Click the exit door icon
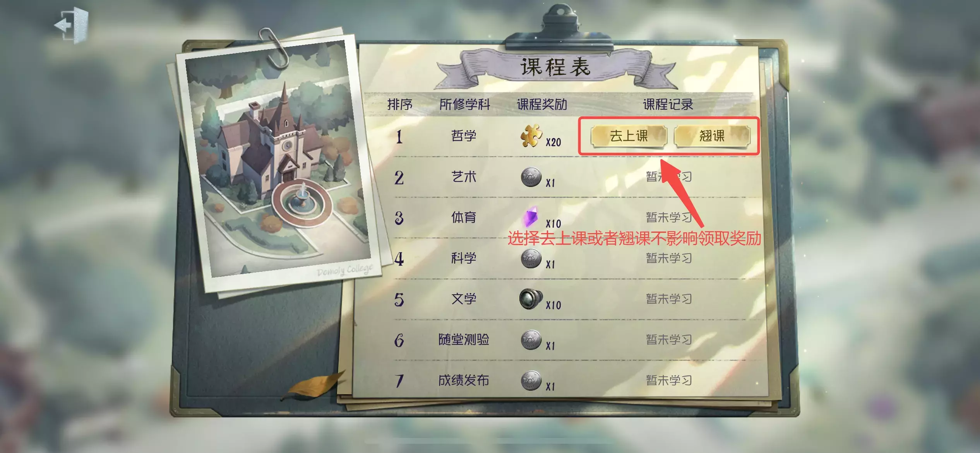Viewport: 980px width, 453px height. coord(72,25)
